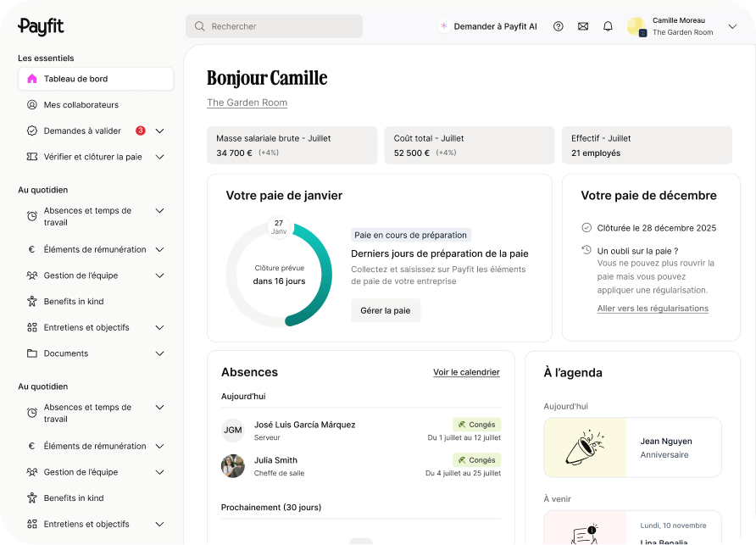Open Documents menu entry

pyautogui.click(x=96, y=353)
